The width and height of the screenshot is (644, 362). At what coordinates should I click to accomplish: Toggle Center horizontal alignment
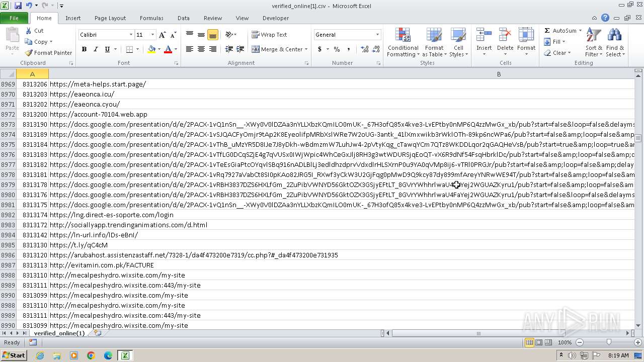point(201,49)
